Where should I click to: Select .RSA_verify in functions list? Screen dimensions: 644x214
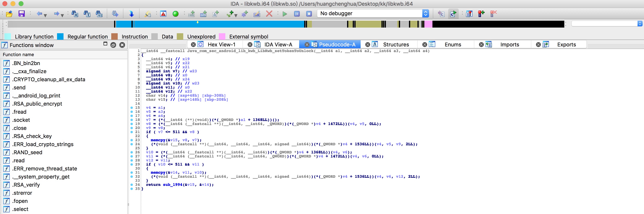[x=26, y=185]
